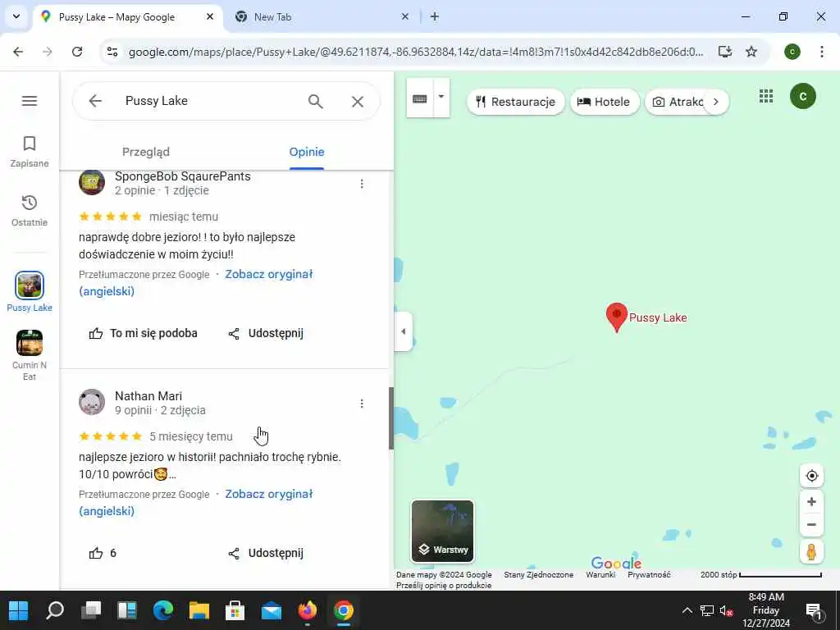
Task: Open Nathan Mari profile avatar
Action: pos(92,402)
